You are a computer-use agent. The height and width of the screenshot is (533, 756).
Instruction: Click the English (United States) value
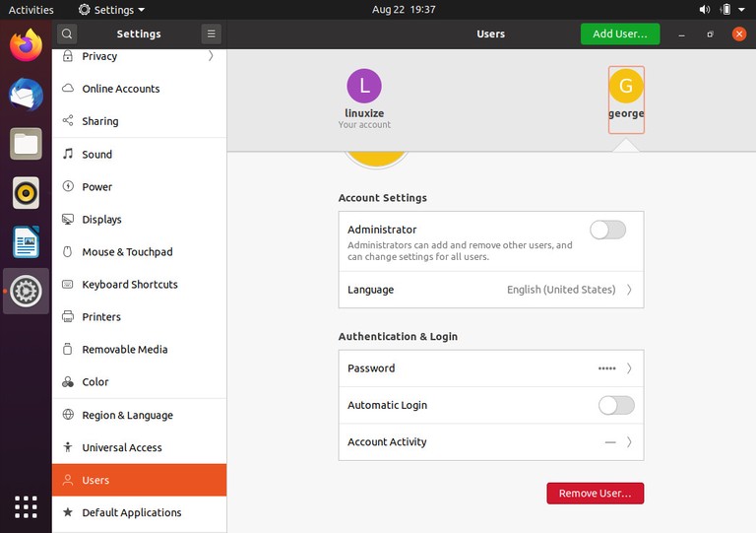pos(561,290)
